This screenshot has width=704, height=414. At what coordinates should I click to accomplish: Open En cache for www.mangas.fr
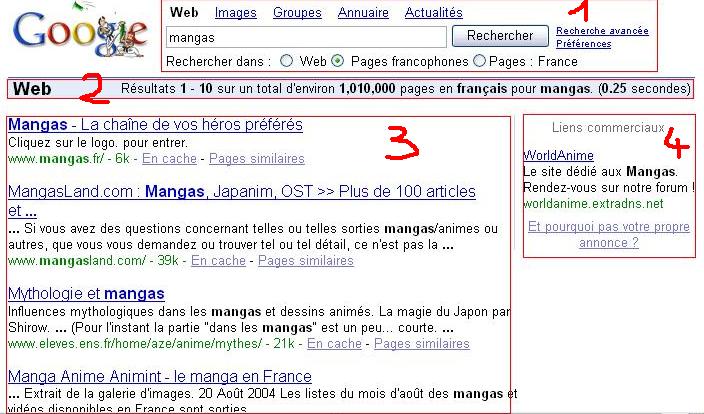pos(169,159)
